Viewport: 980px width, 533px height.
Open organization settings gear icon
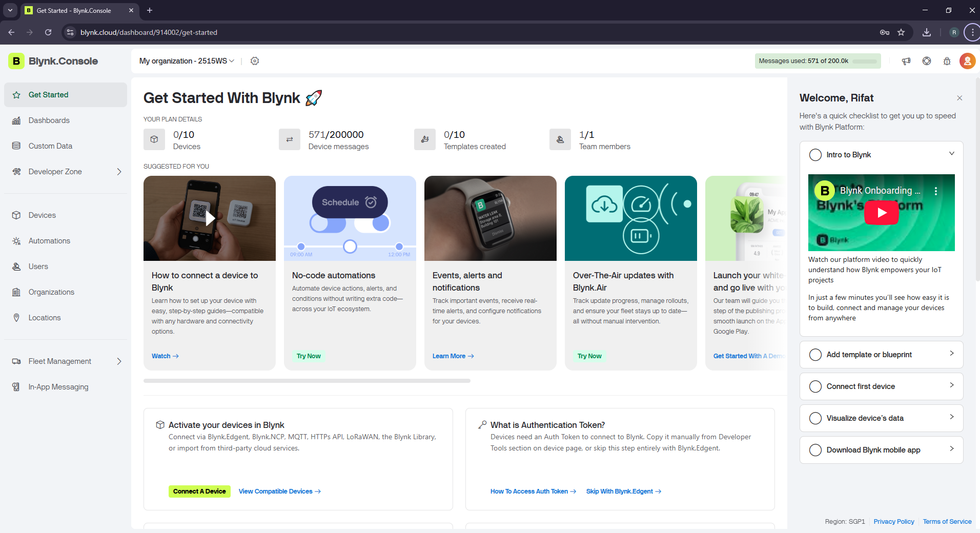(x=255, y=61)
